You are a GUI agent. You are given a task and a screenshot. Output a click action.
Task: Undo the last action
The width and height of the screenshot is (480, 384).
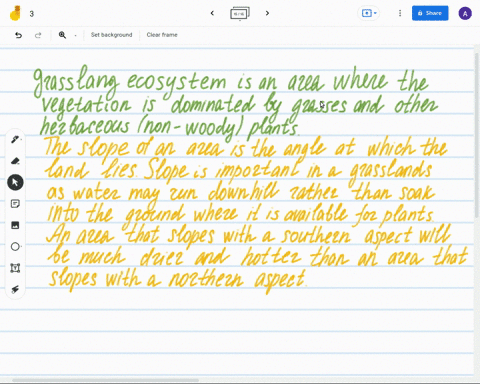[18, 35]
